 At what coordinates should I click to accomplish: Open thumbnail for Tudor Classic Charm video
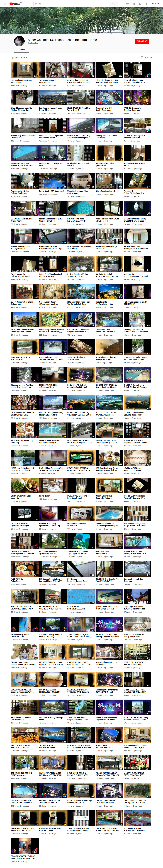point(81,347)
